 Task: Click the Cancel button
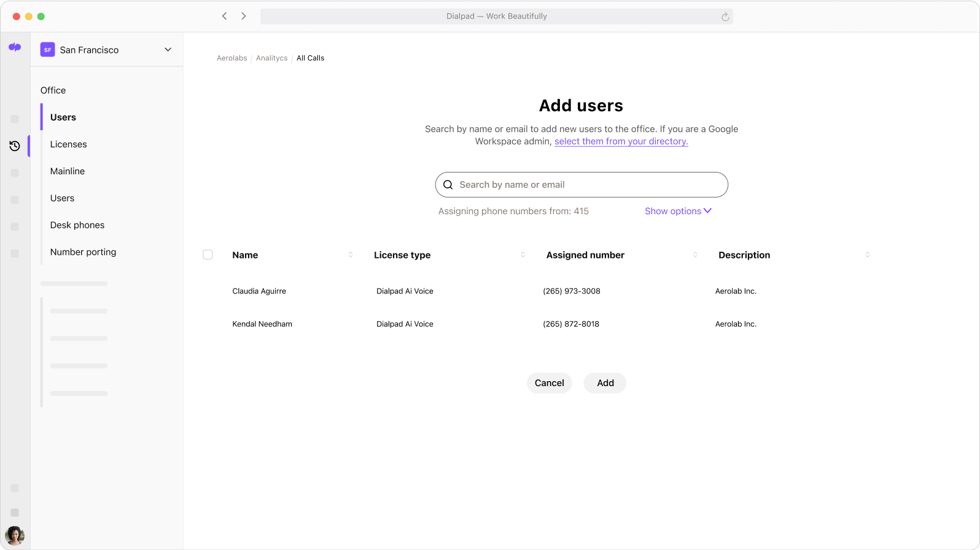pos(550,383)
